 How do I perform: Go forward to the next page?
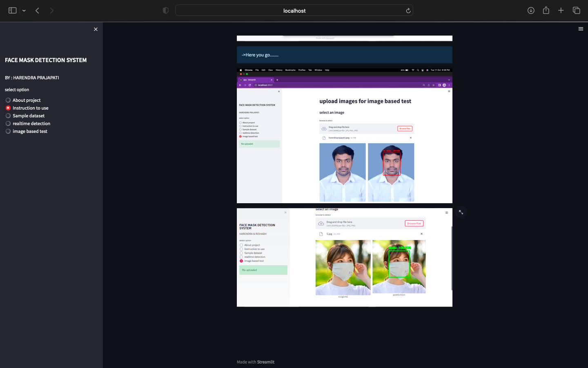51,11
